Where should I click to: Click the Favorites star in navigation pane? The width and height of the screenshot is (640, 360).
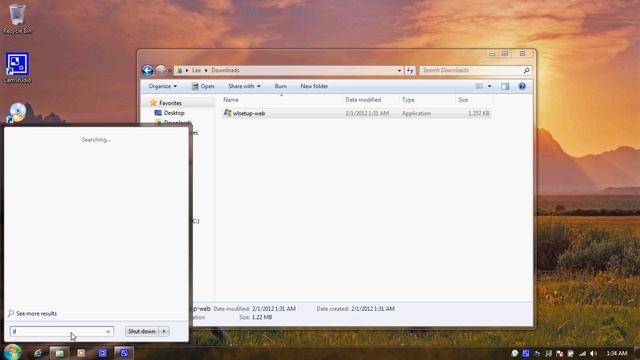(153, 103)
